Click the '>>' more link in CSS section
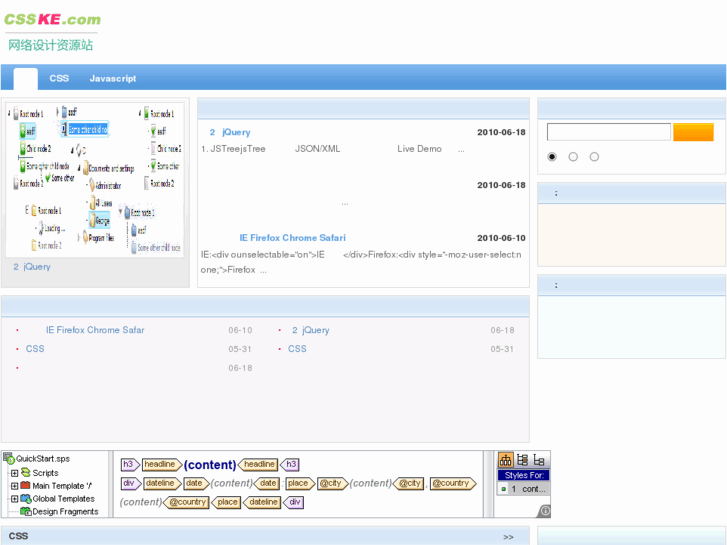727x545 pixels. pyautogui.click(x=508, y=537)
